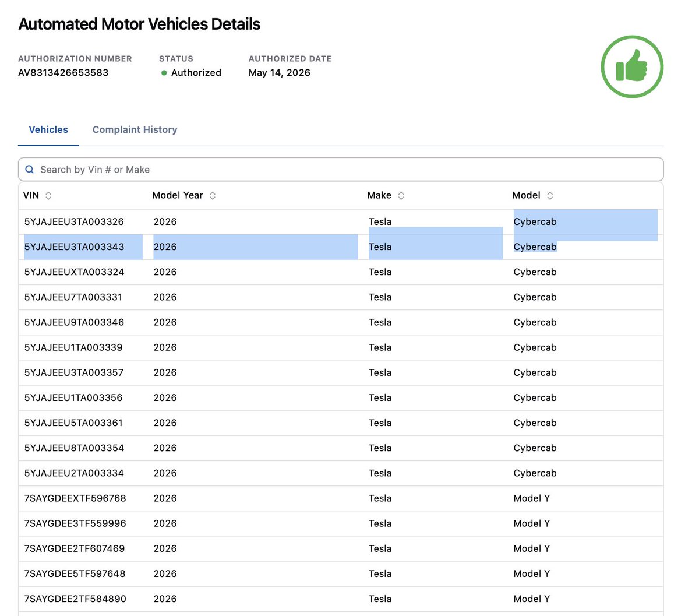Select VIN 5YJAJEEU3TA003357
The width and height of the screenshot is (699, 616).
click(x=74, y=372)
